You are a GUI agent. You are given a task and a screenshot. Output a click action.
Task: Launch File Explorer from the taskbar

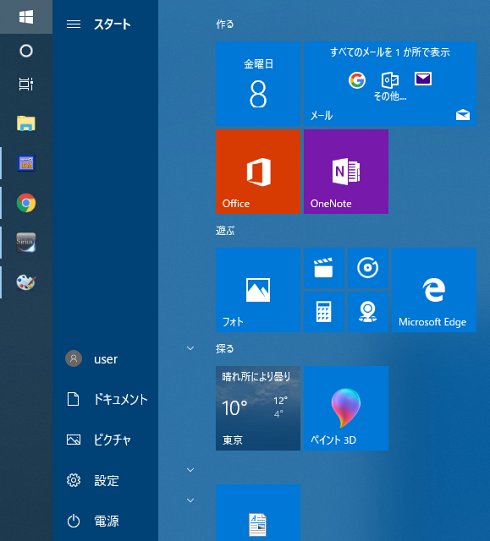26,124
